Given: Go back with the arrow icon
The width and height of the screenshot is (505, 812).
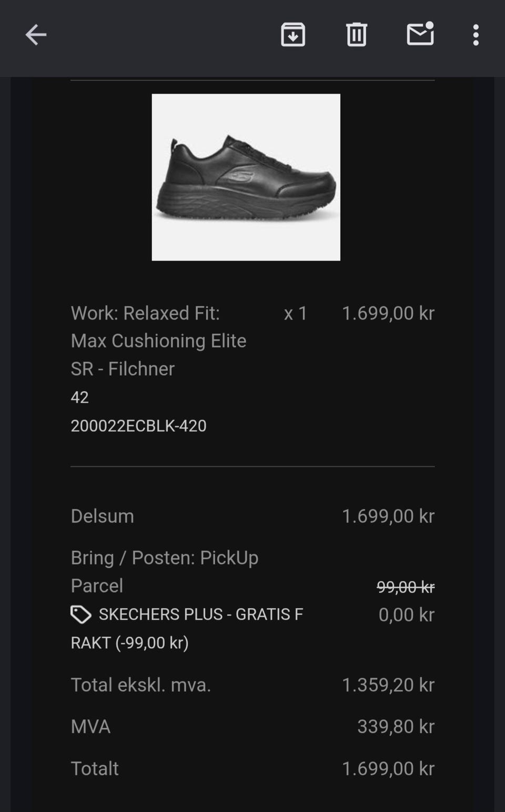Looking at the screenshot, I should 36,35.
